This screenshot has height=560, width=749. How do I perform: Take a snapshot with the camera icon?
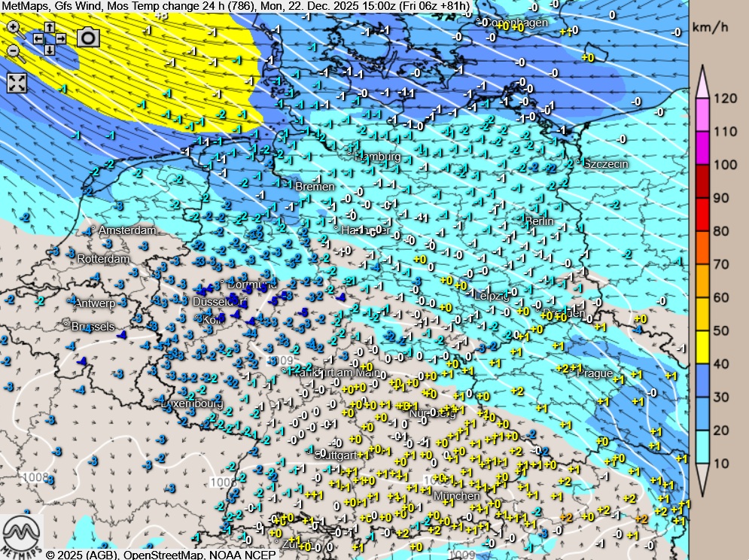pos(89,37)
